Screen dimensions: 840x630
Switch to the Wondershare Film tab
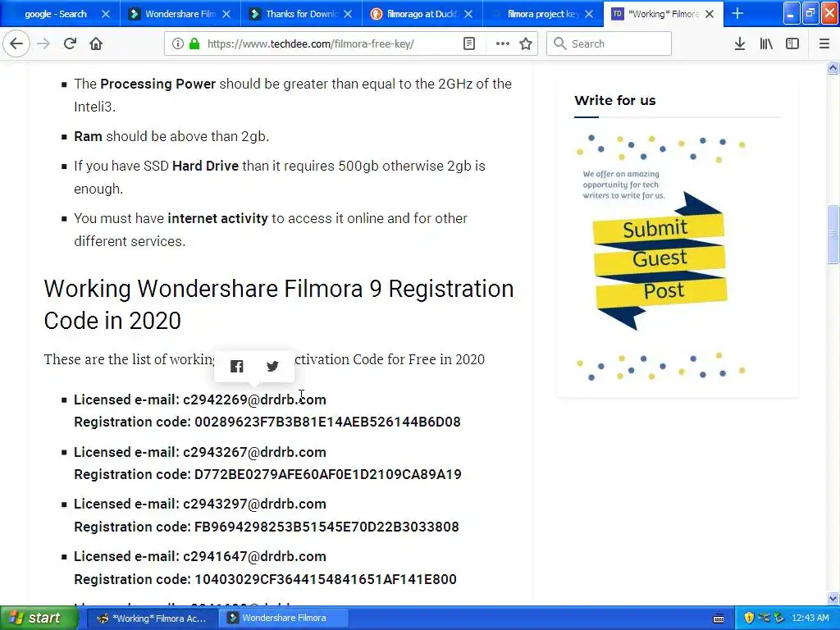coord(180,14)
